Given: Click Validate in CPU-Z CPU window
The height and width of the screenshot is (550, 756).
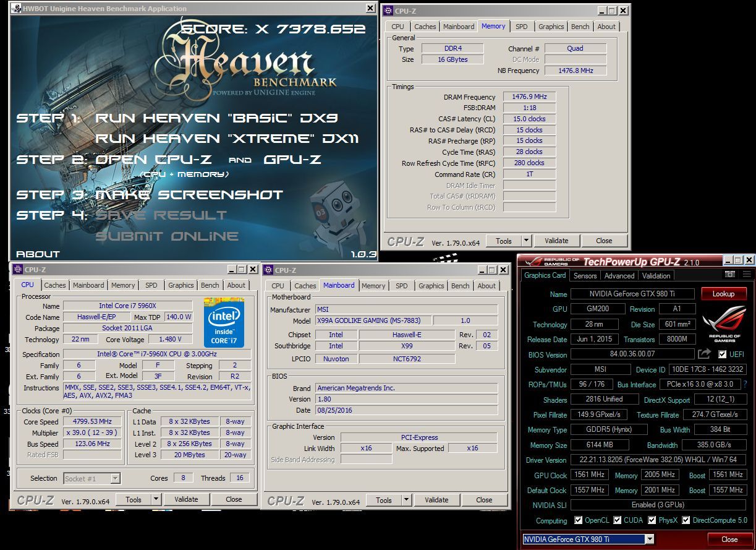Looking at the screenshot, I should coord(186,499).
